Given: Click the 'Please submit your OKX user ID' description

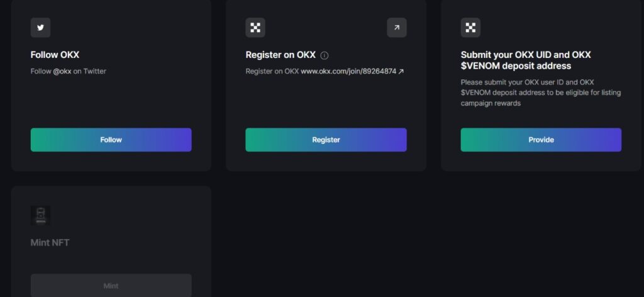Looking at the screenshot, I should pos(540,92).
